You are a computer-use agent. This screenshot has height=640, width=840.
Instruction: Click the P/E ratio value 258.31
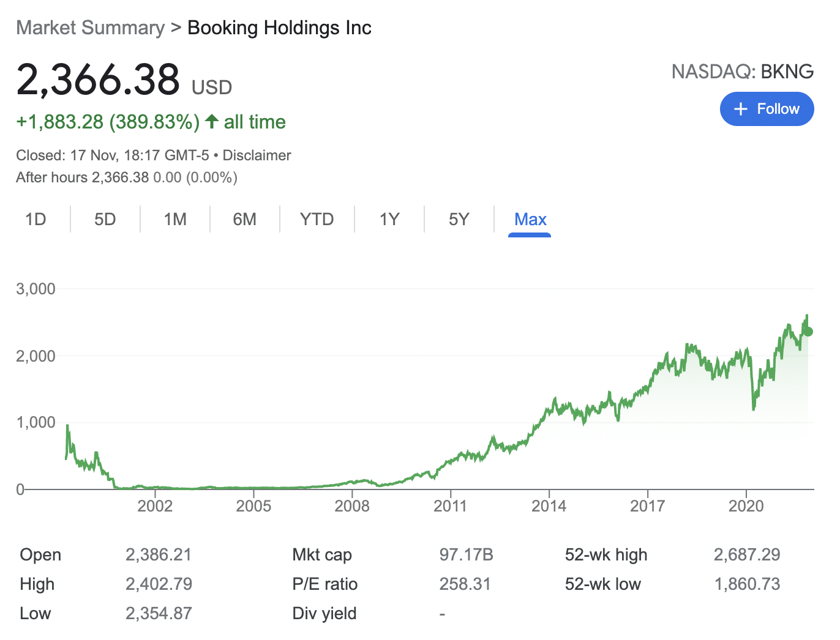point(465,584)
